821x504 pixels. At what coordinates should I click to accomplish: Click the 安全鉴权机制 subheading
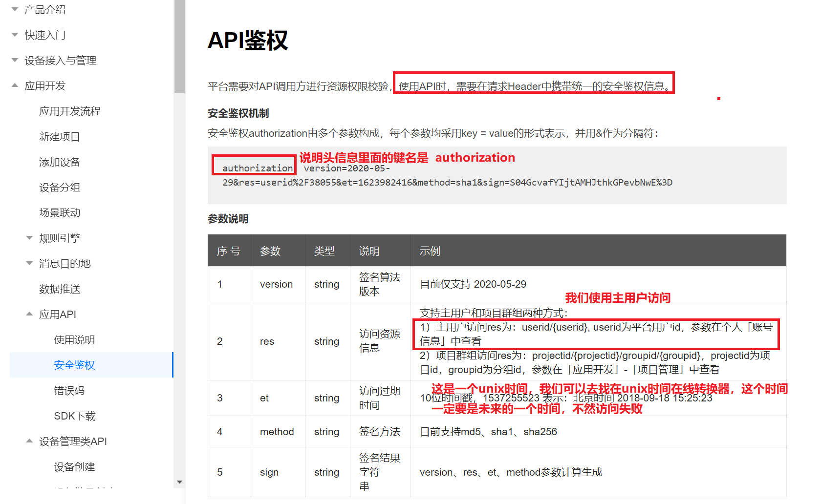pos(238,113)
